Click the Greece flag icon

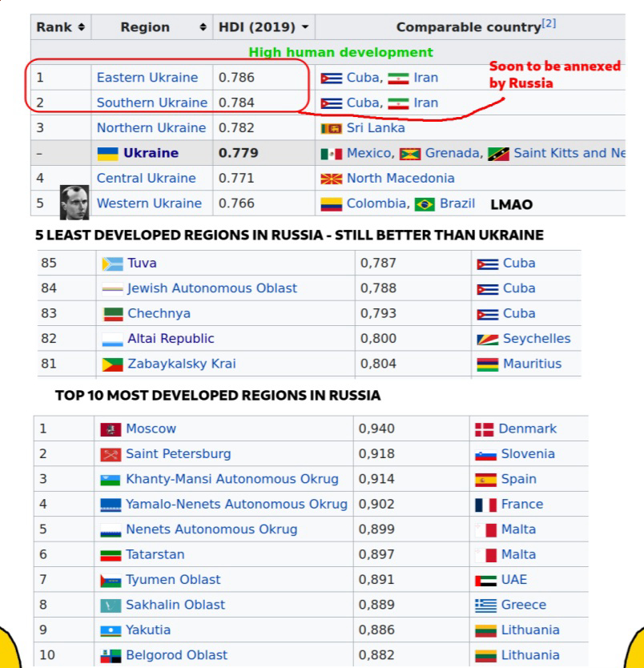485,606
